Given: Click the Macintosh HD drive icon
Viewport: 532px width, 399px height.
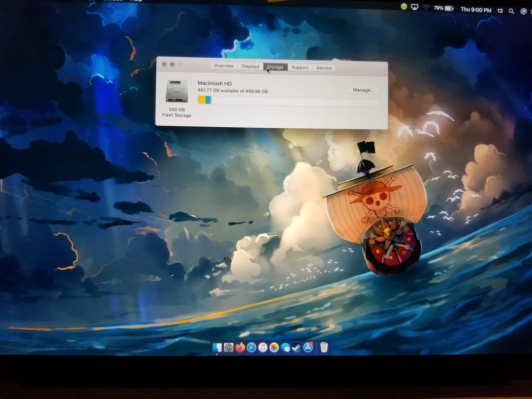Looking at the screenshot, I should click(x=177, y=91).
